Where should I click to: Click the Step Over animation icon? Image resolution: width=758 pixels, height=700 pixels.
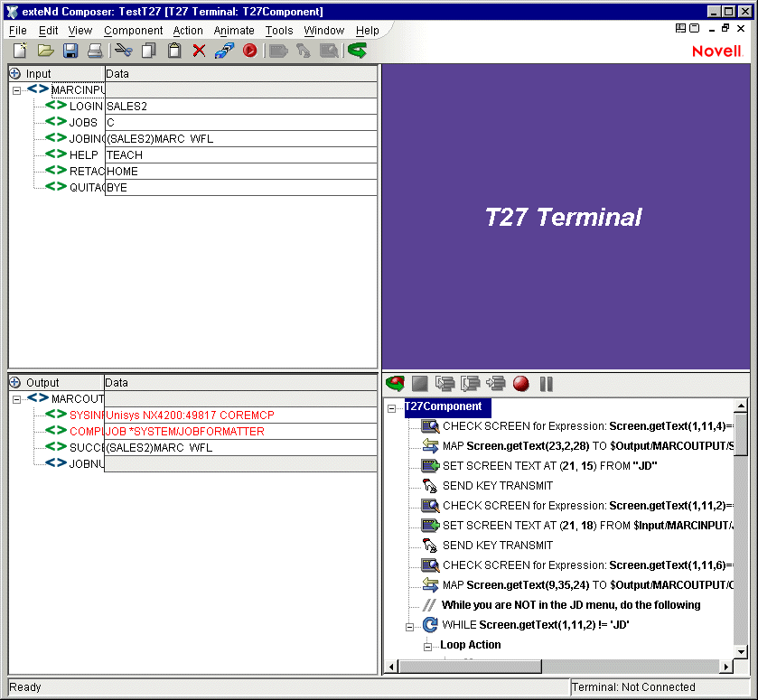[x=471, y=384]
